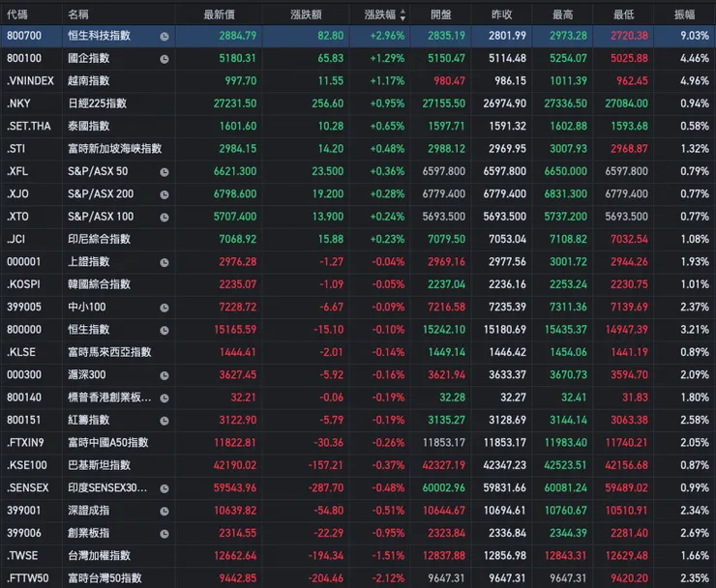716x588 pixels.
Task: Select 台灣加權指數 name cell
Action: click(x=99, y=555)
